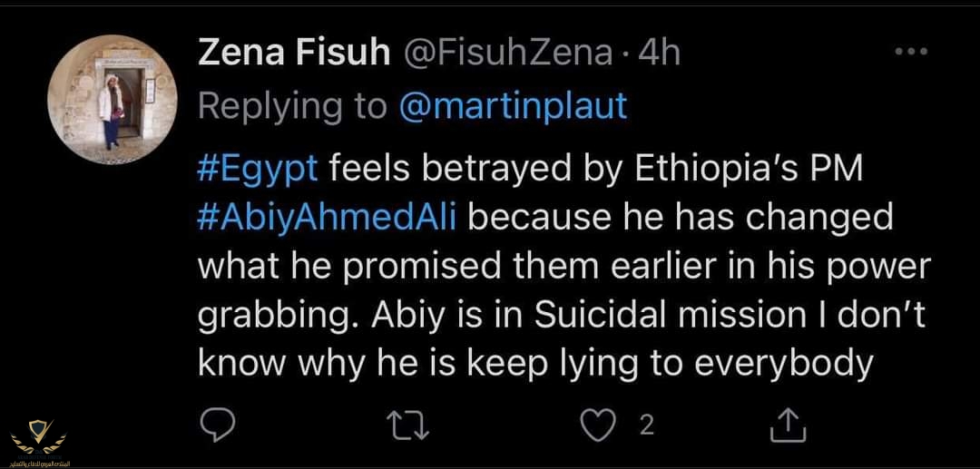Open the three-dot more options menu
This screenshot has width=980, height=469.
pyautogui.click(x=910, y=53)
